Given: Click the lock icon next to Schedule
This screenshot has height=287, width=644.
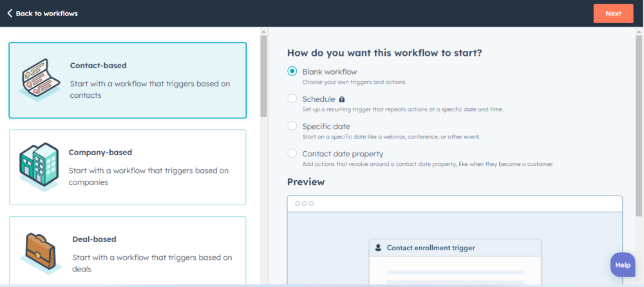Looking at the screenshot, I should (342, 99).
